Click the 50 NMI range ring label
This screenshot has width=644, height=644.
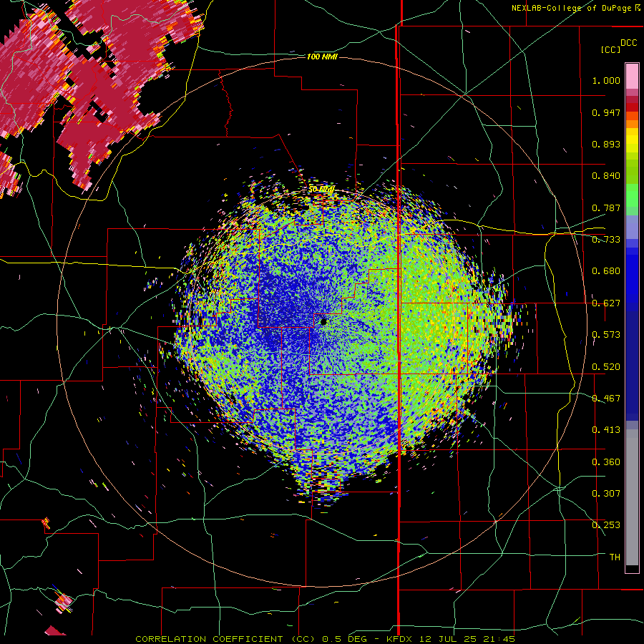click(321, 189)
